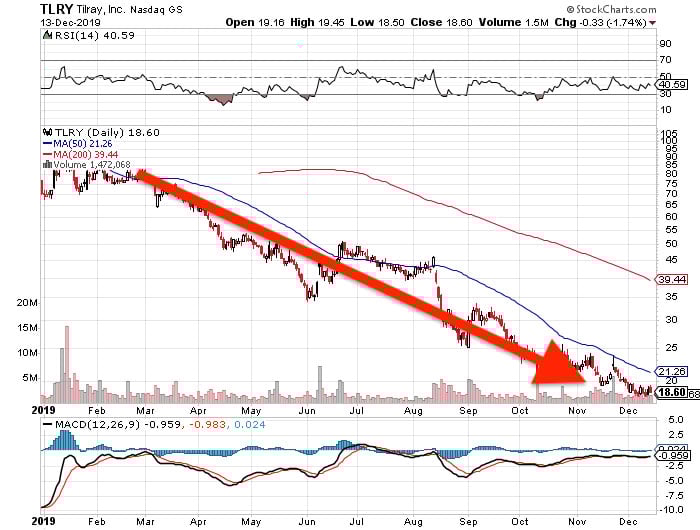Click the RSI axis label 70
Image resolution: width=700 pixels, height=530 pixels.
click(x=665, y=59)
